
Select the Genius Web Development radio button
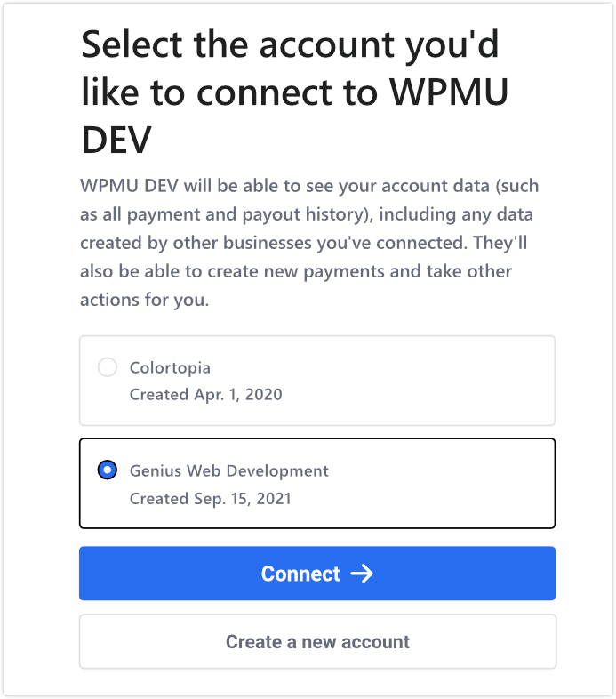[x=107, y=470]
